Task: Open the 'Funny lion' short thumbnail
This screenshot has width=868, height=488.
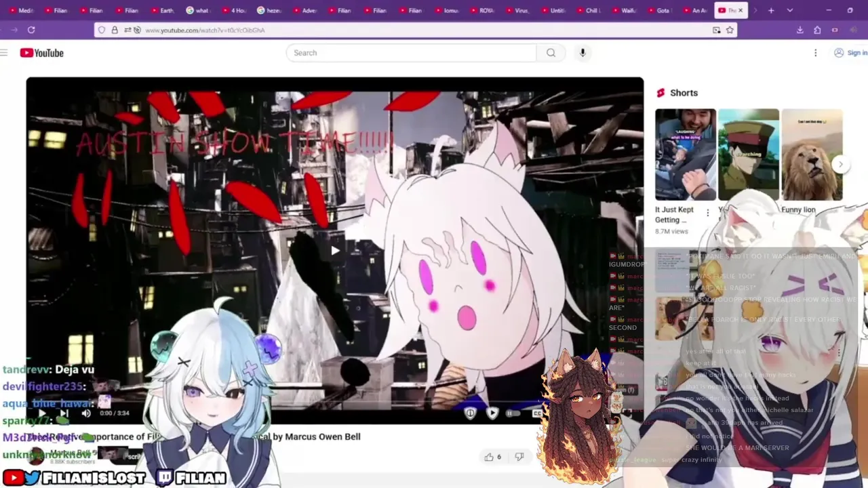Action: tap(812, 155)
